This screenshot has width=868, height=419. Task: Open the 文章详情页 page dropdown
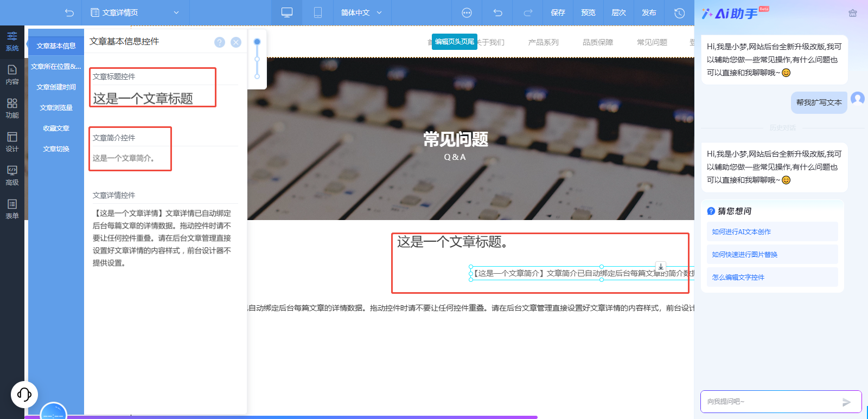tap(135, 12)
